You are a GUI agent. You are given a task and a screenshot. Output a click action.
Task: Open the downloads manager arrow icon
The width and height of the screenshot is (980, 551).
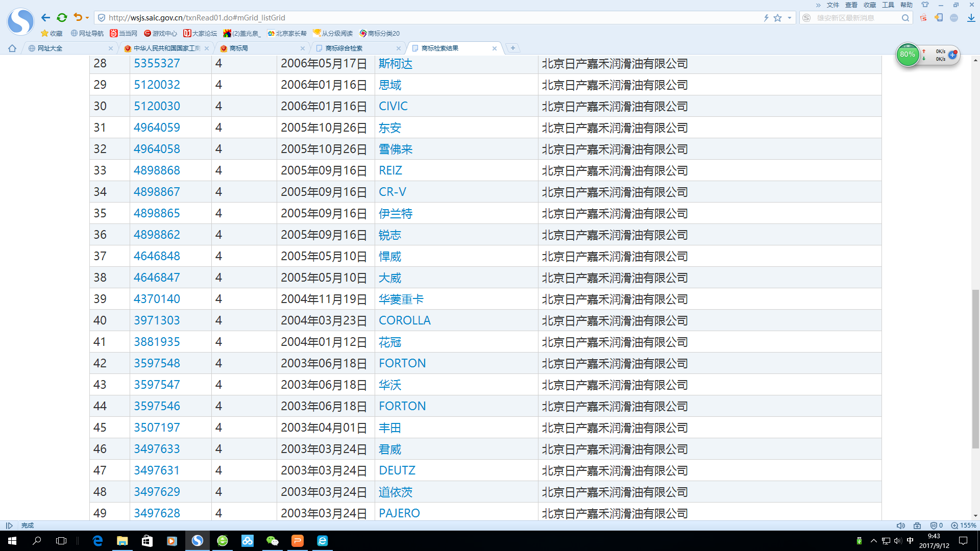point(971,18)
